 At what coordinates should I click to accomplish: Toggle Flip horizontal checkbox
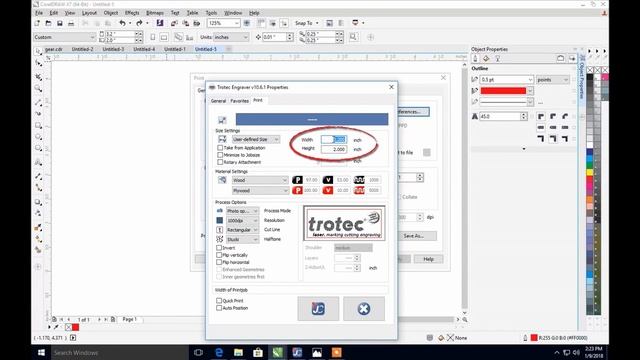tap(219, 262)
